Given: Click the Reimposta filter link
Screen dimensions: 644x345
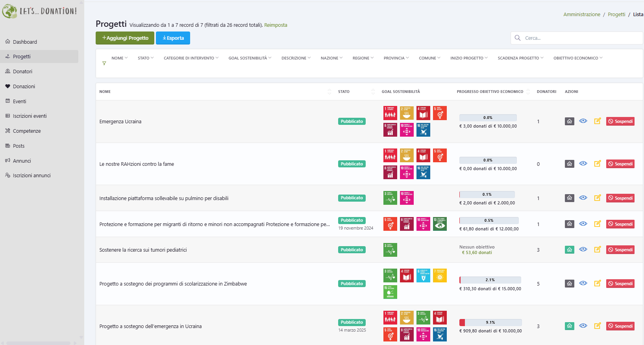Looking at the screenshot, I should point(276,25).
